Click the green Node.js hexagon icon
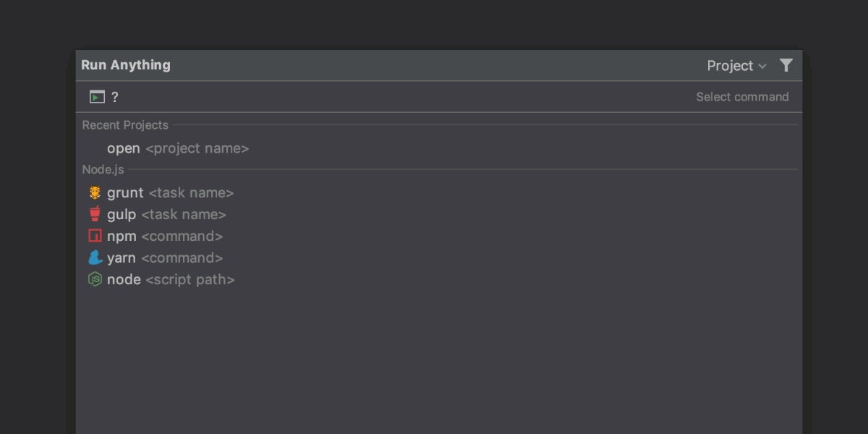The image size is (868, 434). (x=95, y=279)
